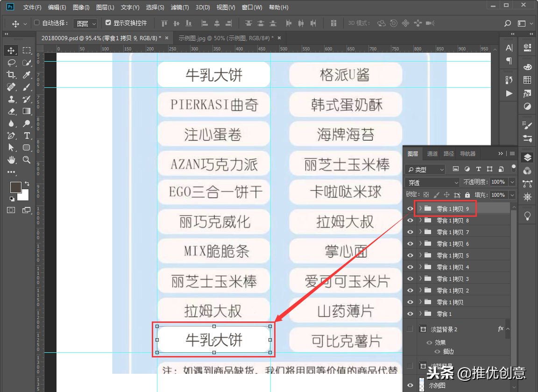
Task: Expand the 零食 1 拷贝 9 group
Action: [420, 208]
